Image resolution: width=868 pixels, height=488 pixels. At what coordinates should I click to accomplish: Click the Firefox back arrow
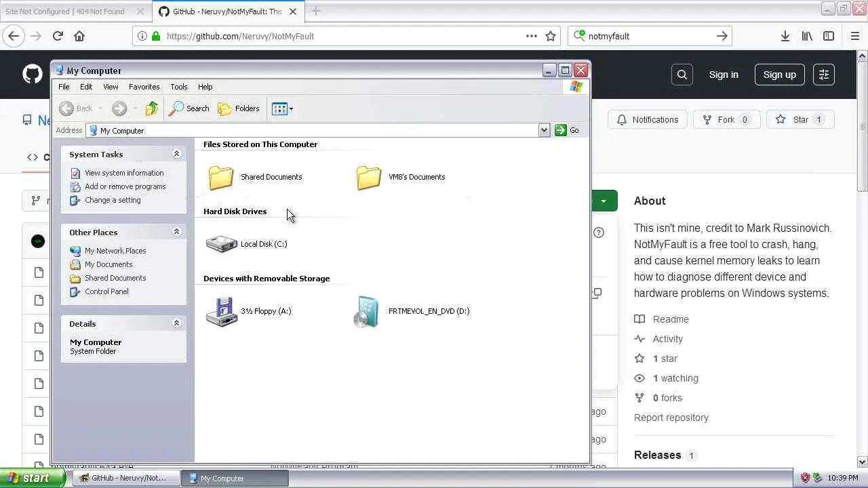[14, 36]
